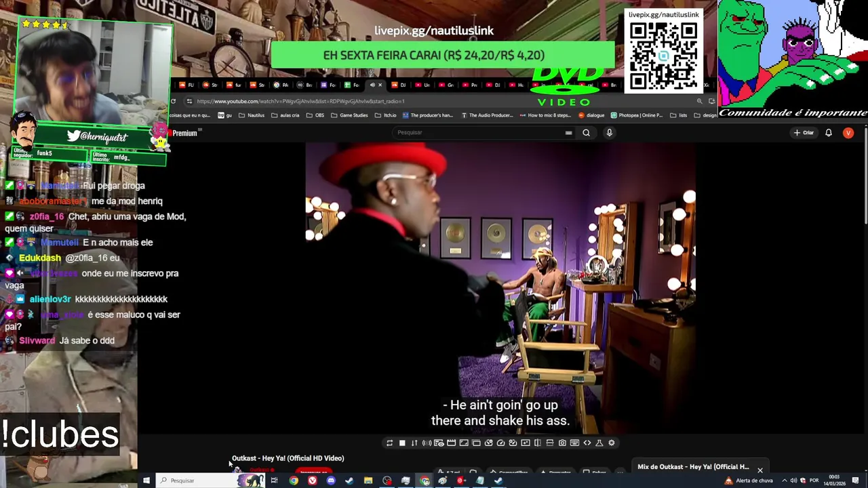868x488 pixels.
Task: Click the POR language indicator
Action: click(814, 481)
